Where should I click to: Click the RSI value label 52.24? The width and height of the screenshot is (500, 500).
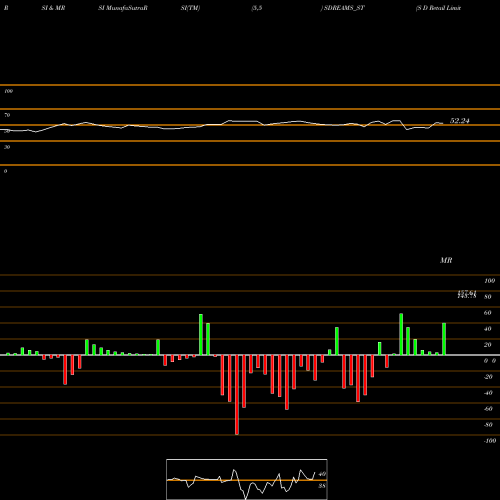pyautogui.click(x=459, y=121)
